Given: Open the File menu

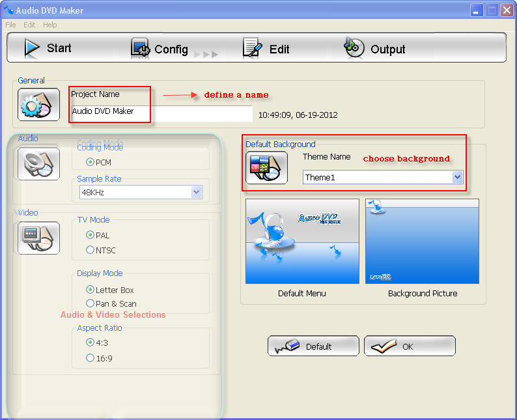Looking at the screenshot, I should (x=10, y=25).
